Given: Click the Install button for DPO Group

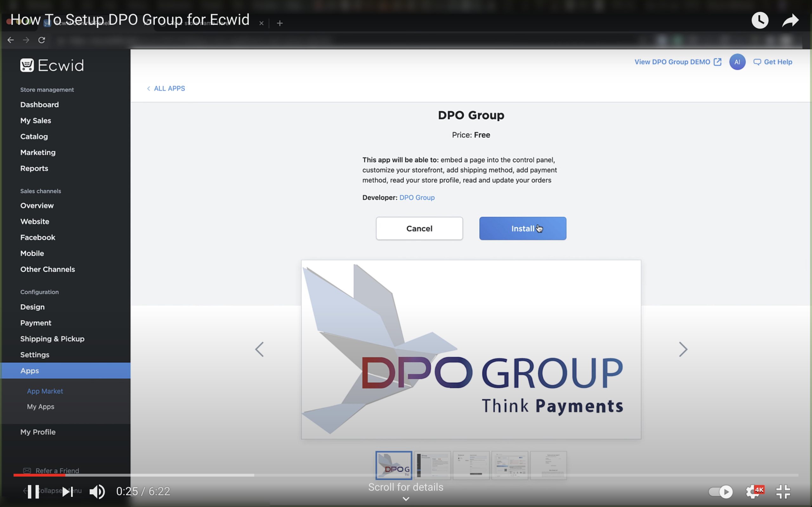Looking at the screenshot, I should pyautogui.click(x=523, y=228).
